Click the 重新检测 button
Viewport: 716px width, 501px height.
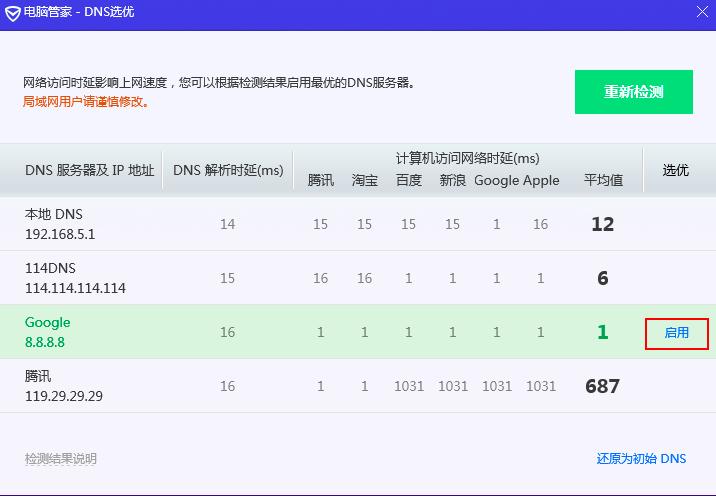[633, 92]
